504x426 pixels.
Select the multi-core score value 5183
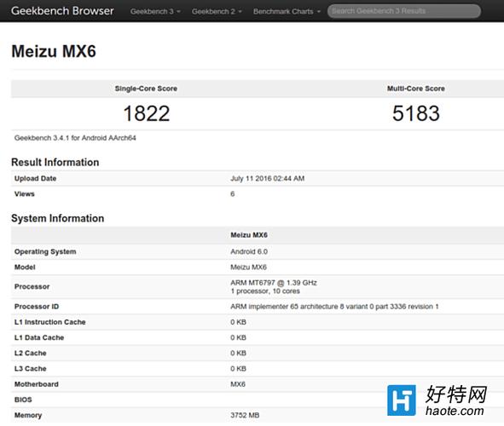pos(416,113)
